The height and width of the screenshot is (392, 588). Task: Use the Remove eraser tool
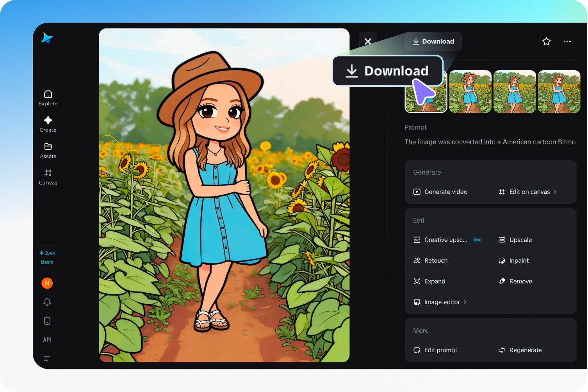521,281
